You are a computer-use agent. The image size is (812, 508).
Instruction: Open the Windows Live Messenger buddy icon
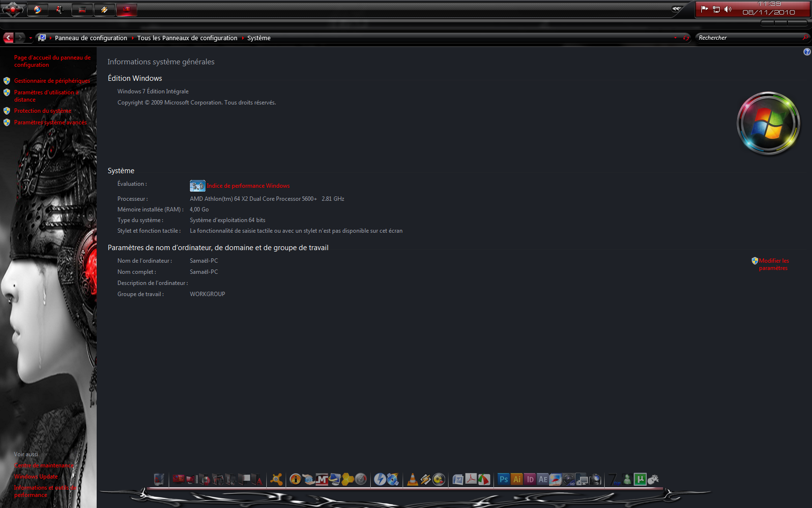(x=627, y=479)
